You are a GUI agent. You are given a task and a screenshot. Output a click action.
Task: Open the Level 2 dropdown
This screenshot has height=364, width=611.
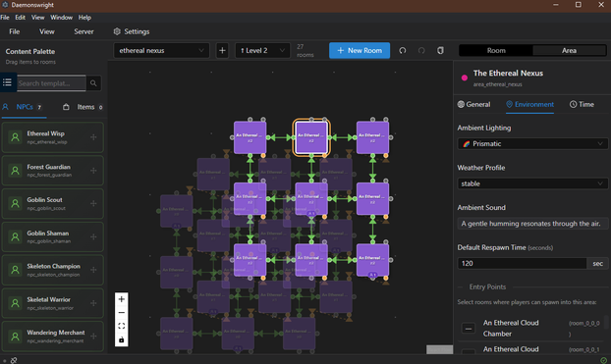(262, 51)
